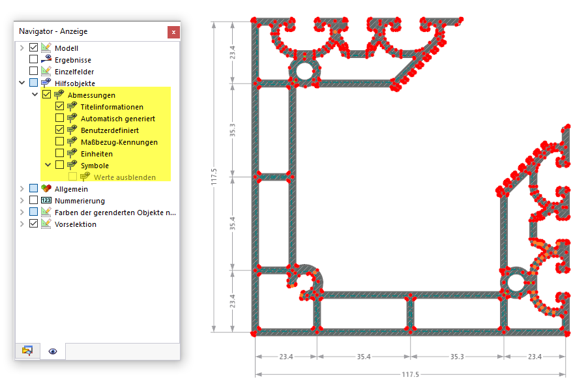Toggle Farben der gerenderten Objekte checkbox
Viewport: 588px width, 384px height.
[x=33, y=211]
